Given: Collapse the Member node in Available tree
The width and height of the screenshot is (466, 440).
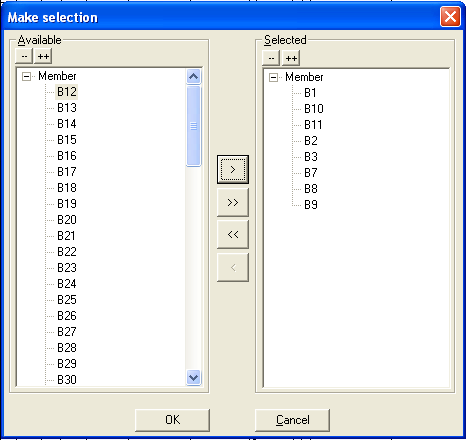Looking at the screenshot, I should [26, 77].
